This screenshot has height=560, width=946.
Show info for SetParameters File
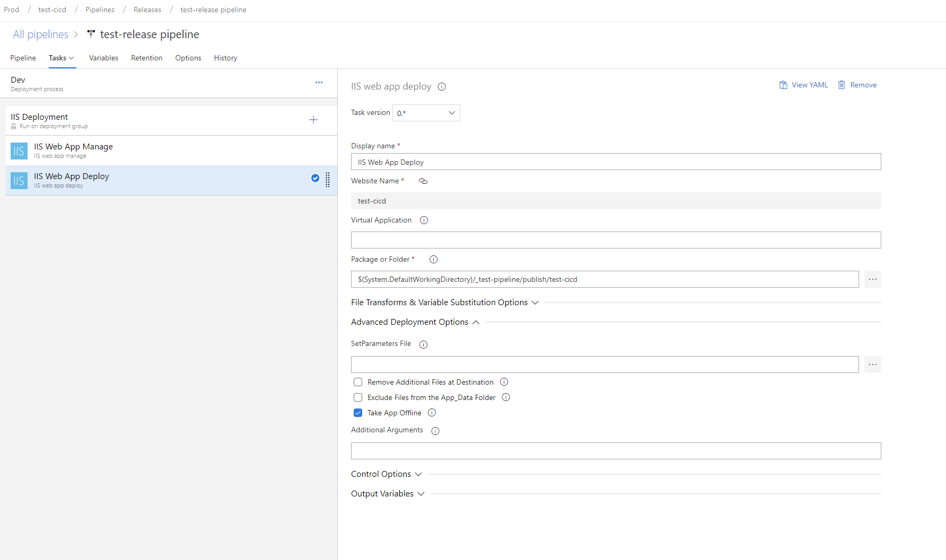pyautogui.click(x=424, y=345)
